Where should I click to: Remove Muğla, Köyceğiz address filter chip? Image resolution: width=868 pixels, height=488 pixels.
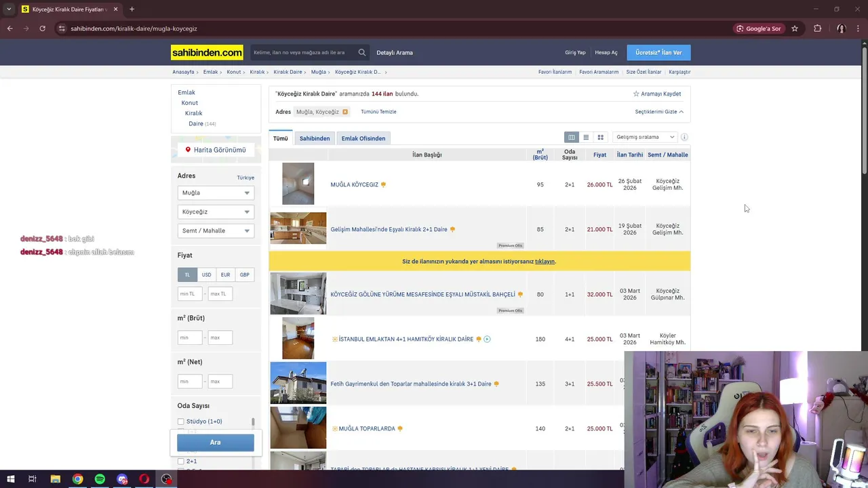tap(344, 112)
